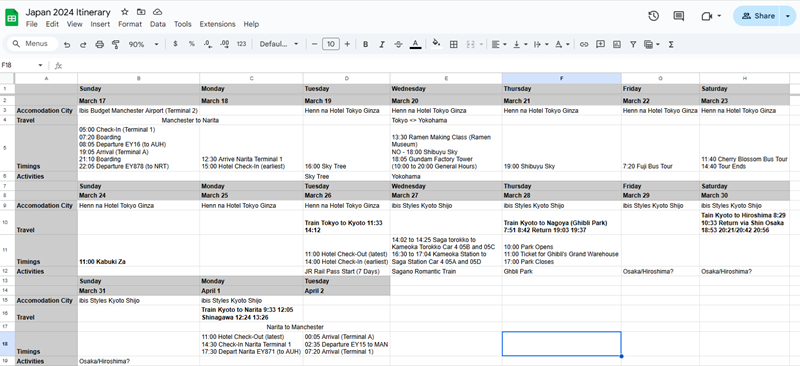This screenshot has height=366, width=800.
Task: Select cell 'Sagano Romantic Train'
Action: click(446, 271)
